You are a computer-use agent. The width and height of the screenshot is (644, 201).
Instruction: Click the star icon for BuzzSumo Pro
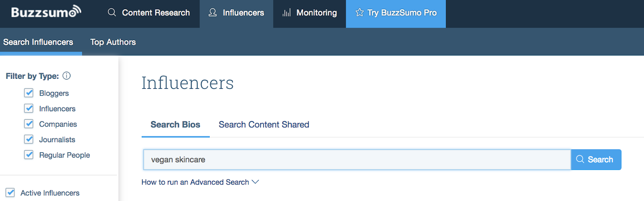[359, 12]
